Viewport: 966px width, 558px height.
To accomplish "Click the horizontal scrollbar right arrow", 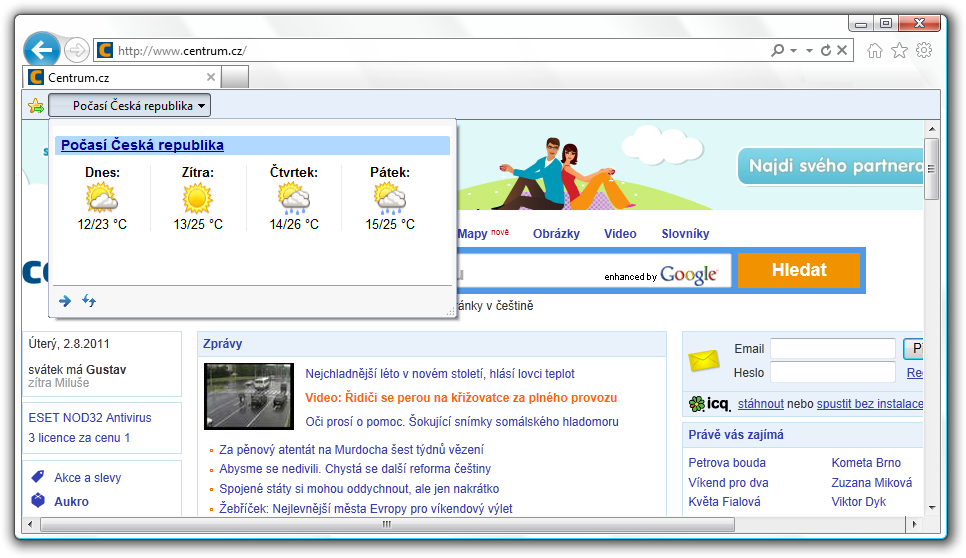I will (x=914, y=525).
